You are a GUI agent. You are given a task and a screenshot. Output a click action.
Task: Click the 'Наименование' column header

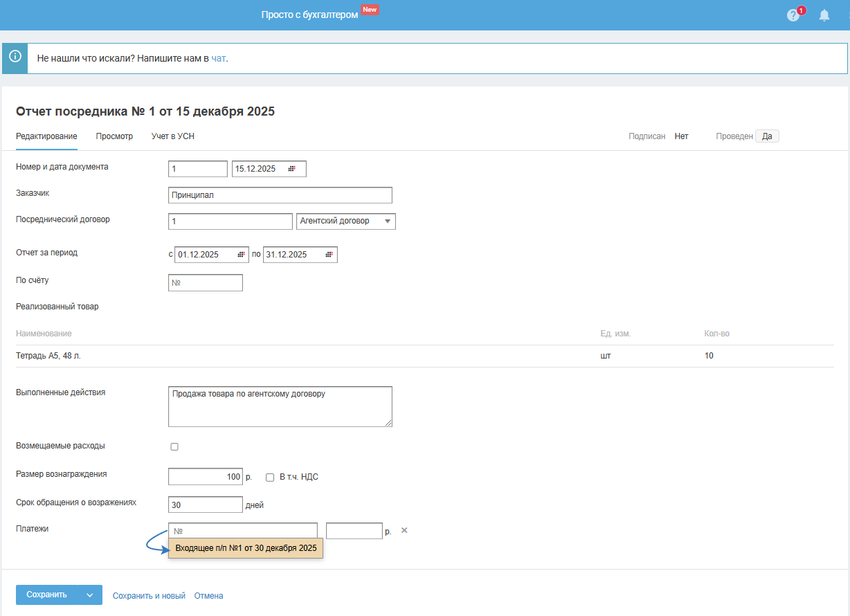[44, 334]
